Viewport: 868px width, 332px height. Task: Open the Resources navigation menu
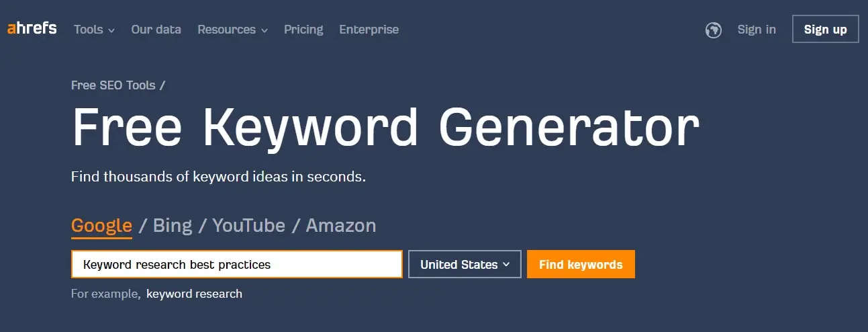[232, 30]
